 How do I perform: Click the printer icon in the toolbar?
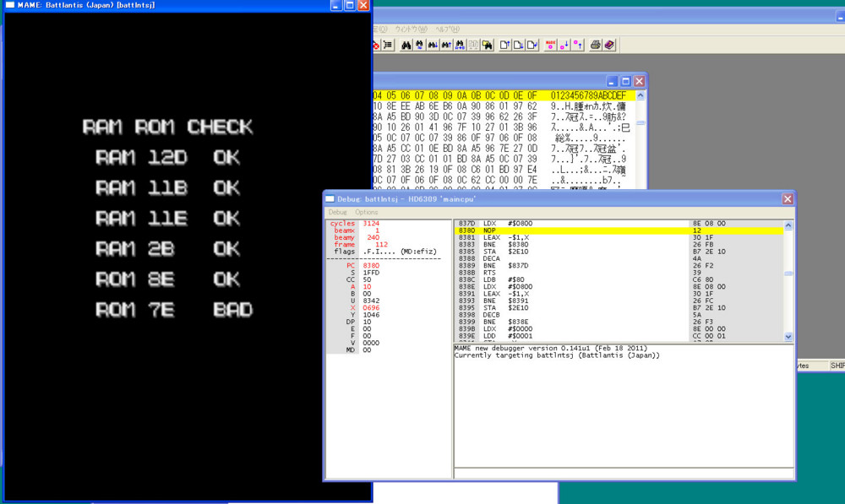pos(595,46)
